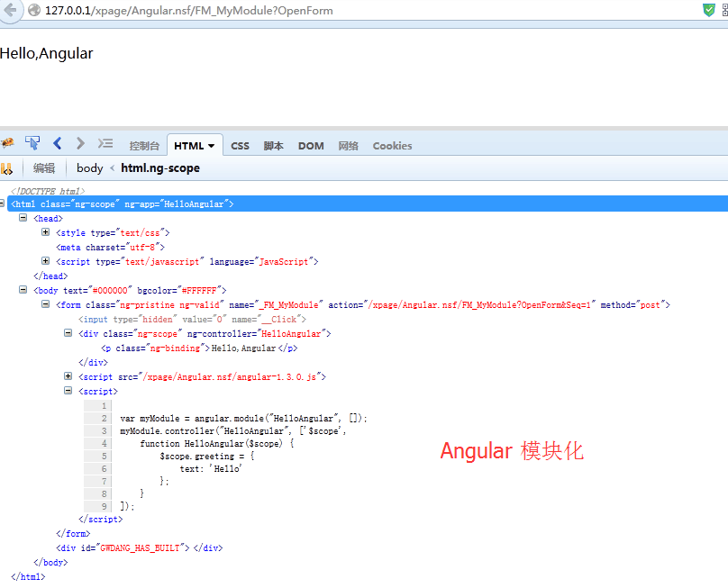This screenshot has height=588, width=728.
Task: Select html.ng-scope in the breadcrumb
Action: click(x=160, y=168)
